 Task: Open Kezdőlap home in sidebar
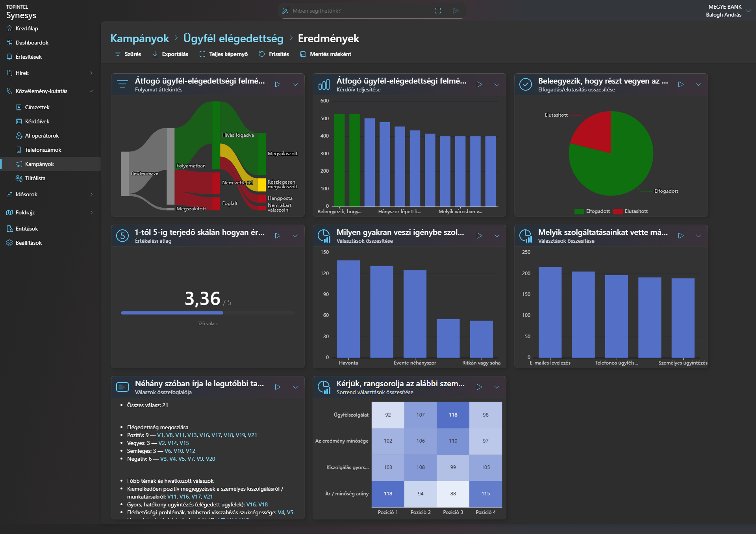[50, 28]
